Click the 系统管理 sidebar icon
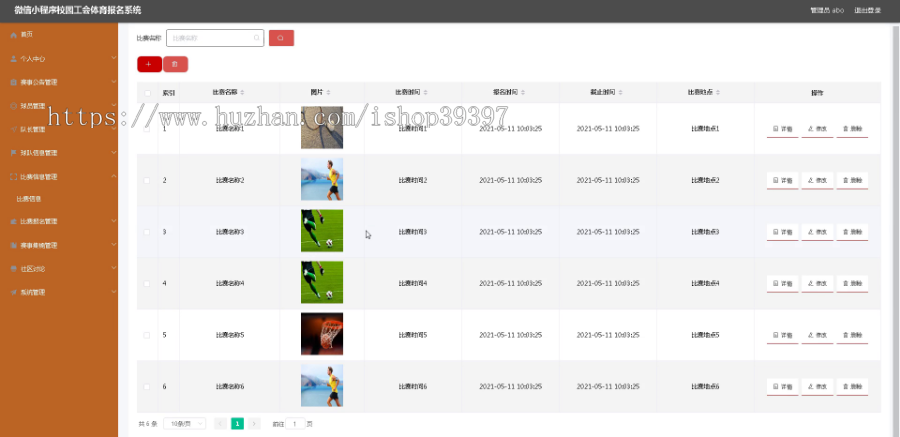This screenshot has height=437, width=900. (x=14, y=292)
